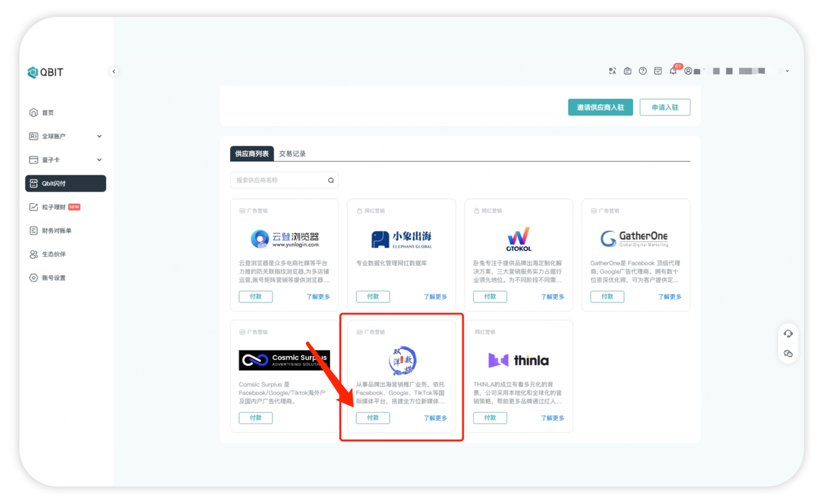Click the search magnifier icon
The height and width of the screenshot is (504, 823).
(x=331, y=180)
